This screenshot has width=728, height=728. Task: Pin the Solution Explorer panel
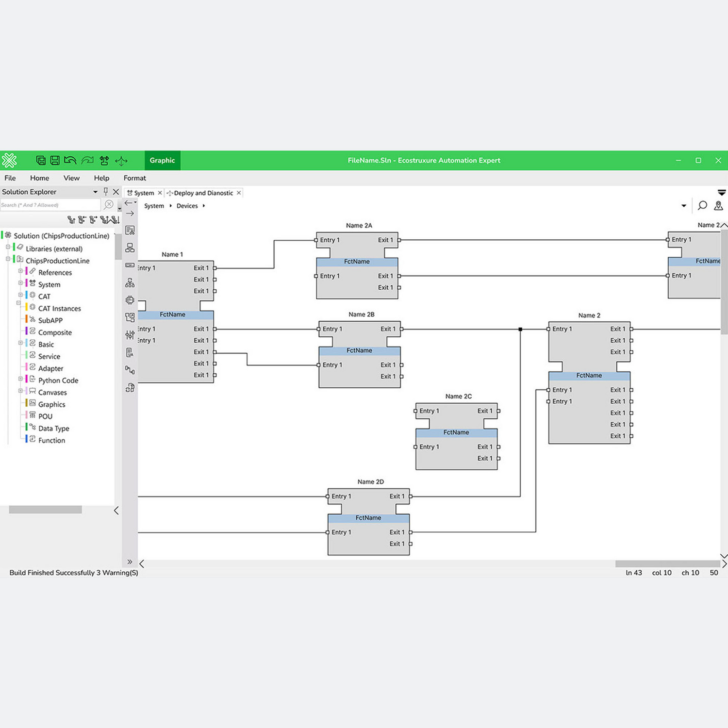(106, 192)
